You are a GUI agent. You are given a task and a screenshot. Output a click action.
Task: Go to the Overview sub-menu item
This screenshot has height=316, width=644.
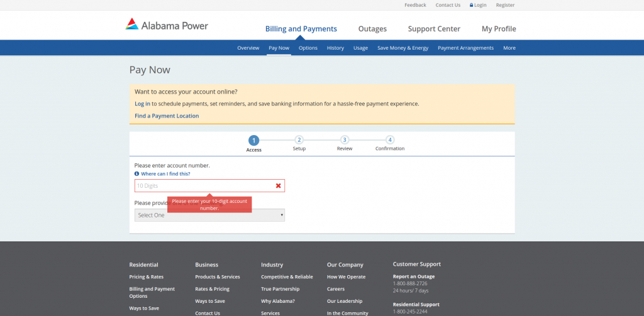pyautogui.click(x=248, y=48)
